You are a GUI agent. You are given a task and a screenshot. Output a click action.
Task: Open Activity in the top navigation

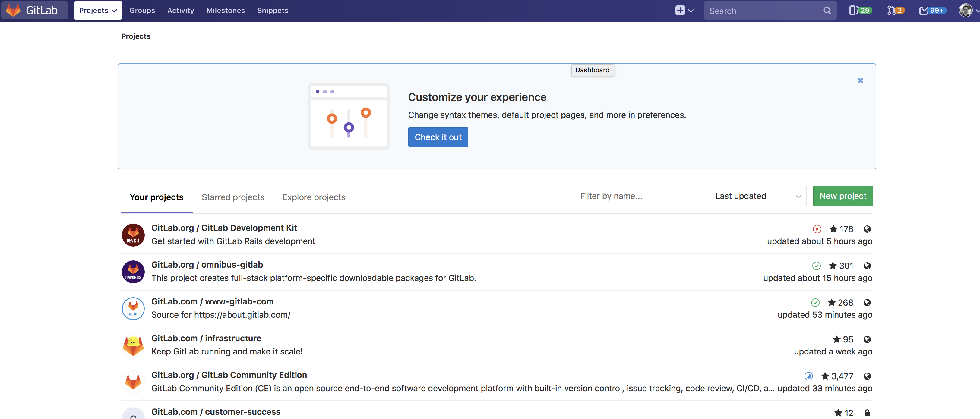point(181,10)
